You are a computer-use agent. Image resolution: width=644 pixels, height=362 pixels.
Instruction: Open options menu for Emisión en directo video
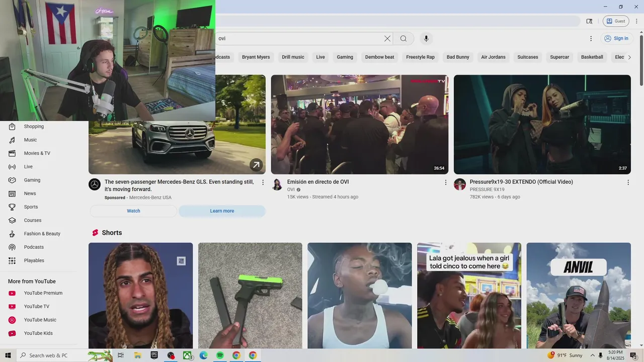(445, 183)
